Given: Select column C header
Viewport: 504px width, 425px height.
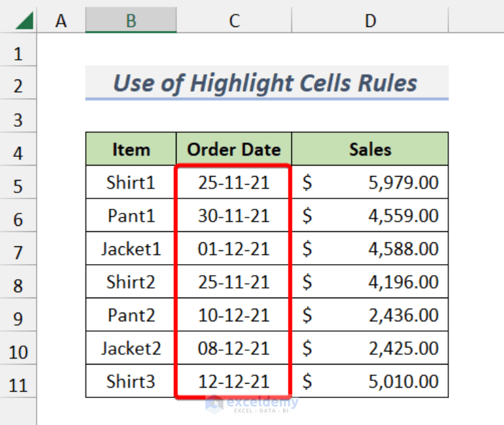Looking at the screenshot, I should point(234,20).
